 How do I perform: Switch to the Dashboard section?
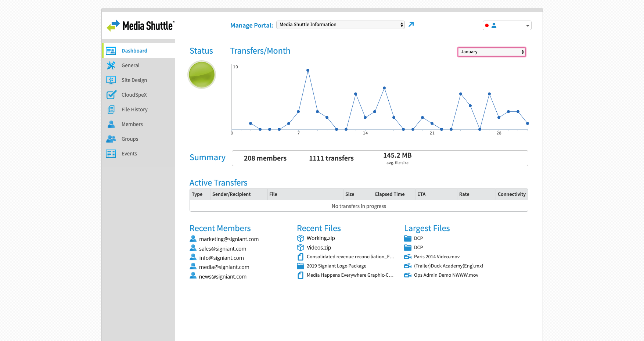point(134,50)
